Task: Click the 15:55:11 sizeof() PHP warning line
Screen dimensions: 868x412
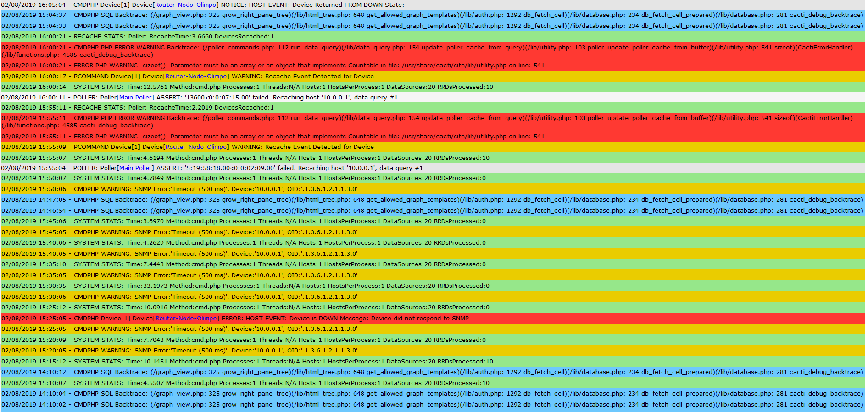Action: point(433,136)
